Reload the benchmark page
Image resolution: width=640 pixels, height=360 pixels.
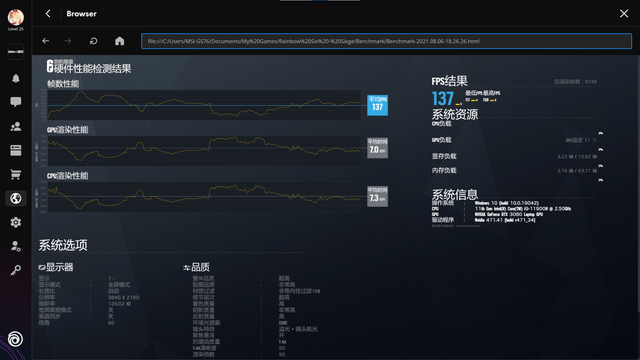(93, 41)
